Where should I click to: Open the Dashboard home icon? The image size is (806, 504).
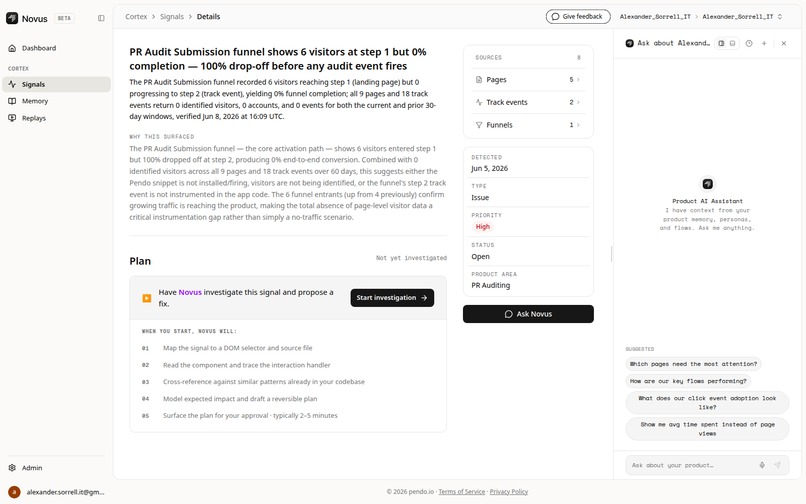coord(12,48)
